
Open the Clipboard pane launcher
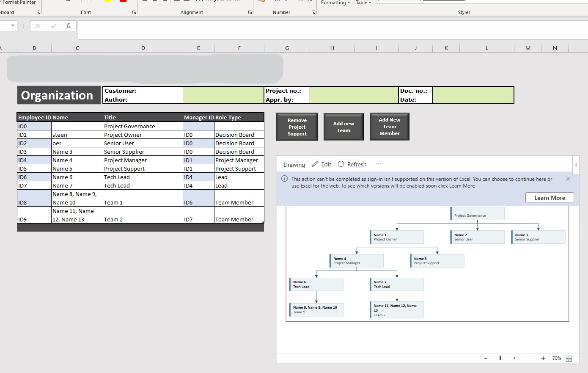tap(38, 12)
